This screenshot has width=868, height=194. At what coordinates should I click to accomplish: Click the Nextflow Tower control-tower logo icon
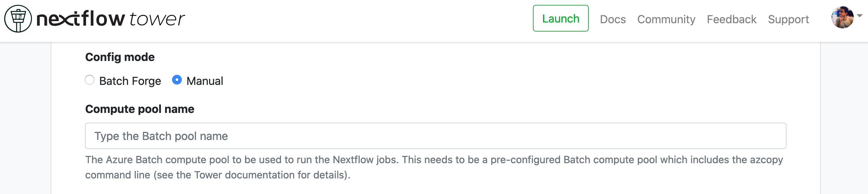point(18,19)
